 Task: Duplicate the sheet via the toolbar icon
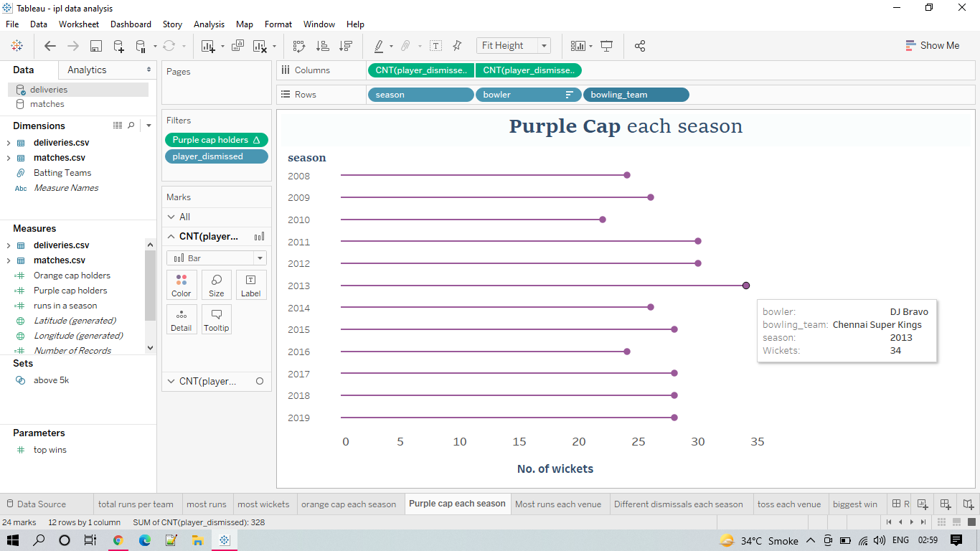[x=238, y=46]
